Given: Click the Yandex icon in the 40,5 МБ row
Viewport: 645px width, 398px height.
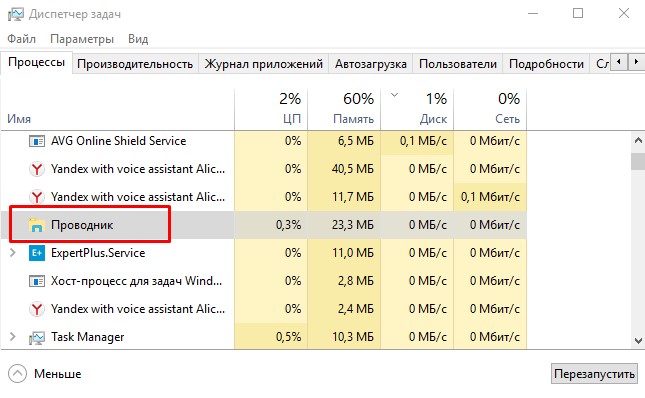Looking at the screenshot, I should pyautogui.click(x=37, y=169).
